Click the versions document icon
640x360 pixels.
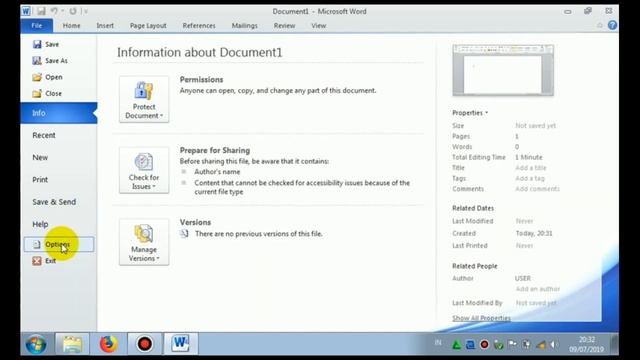tap(184, 233)
